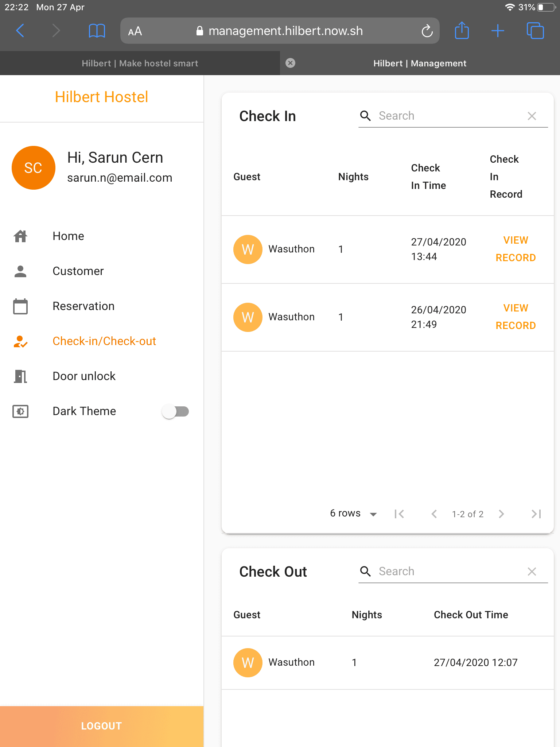Tap the address bar URL management.hilbert.now.sh
This screenshot has width=560, height=747.
coord(280,31)
